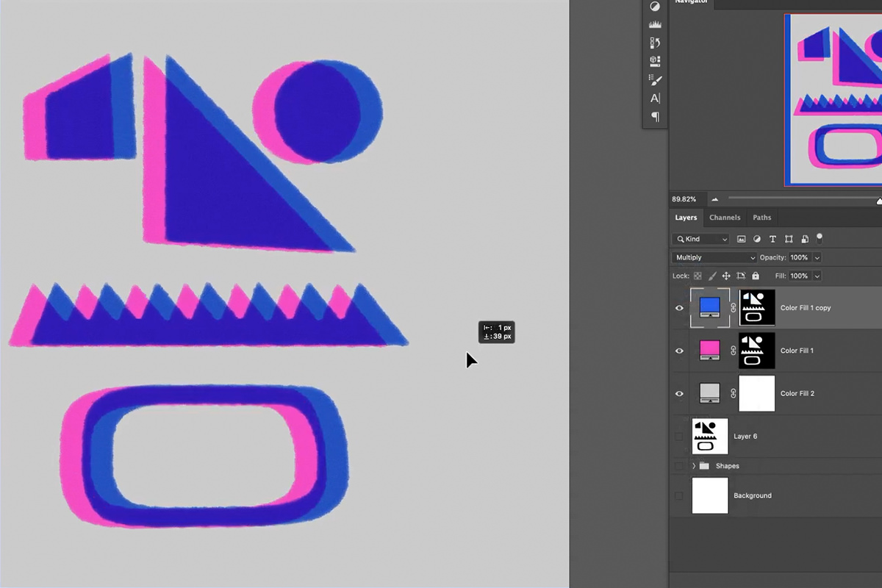Filter to show only shape layers

789,239
